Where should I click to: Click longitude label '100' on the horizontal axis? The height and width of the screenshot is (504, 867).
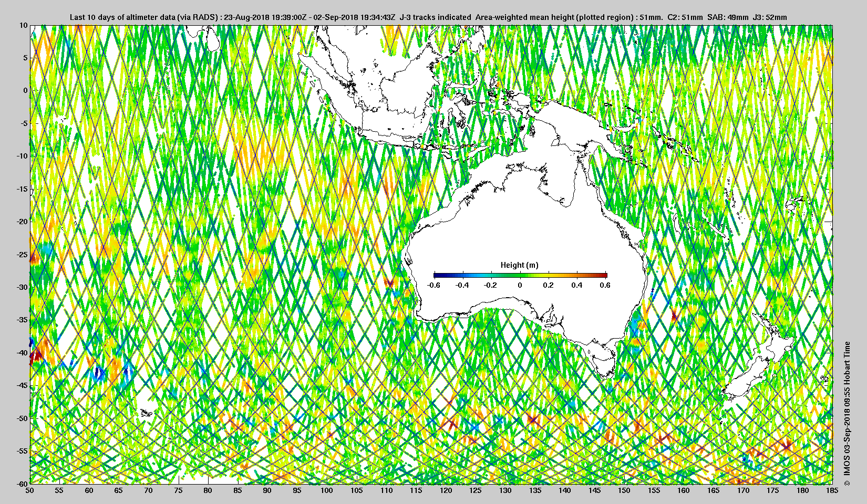[327, 490]
